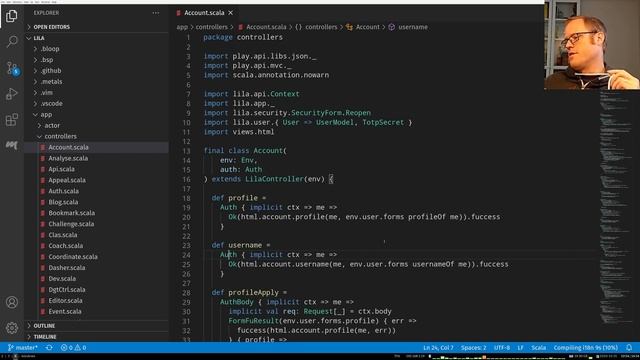Go to line via Ln 24, Col 7
640x360 pixels.
coord(438,348)
